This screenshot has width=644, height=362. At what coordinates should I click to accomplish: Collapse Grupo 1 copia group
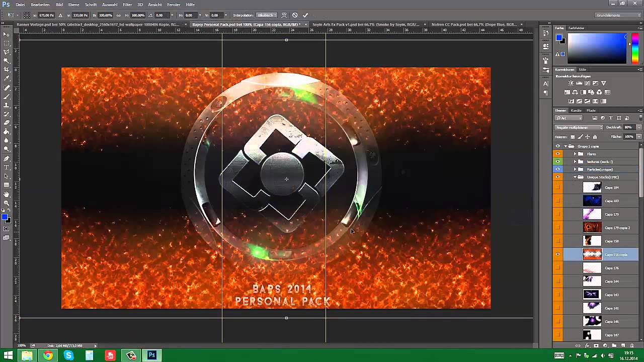tap(566, 146)
